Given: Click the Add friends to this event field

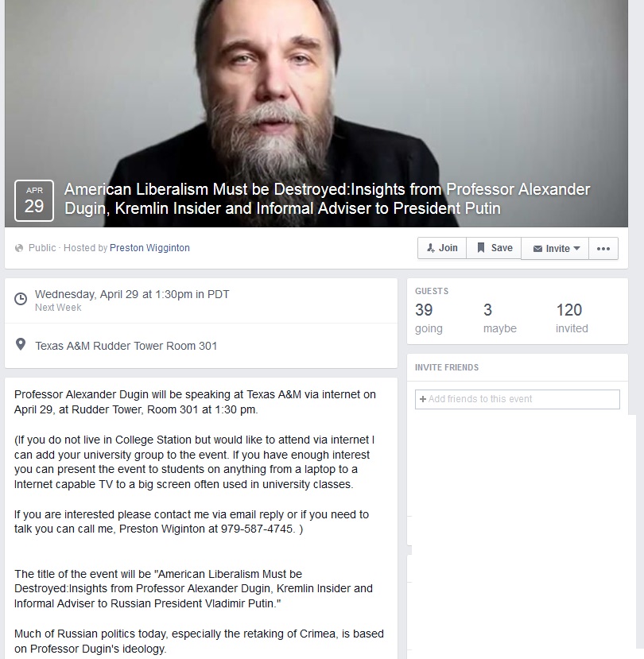Looking at the screenshot, I should click(518, 399).
